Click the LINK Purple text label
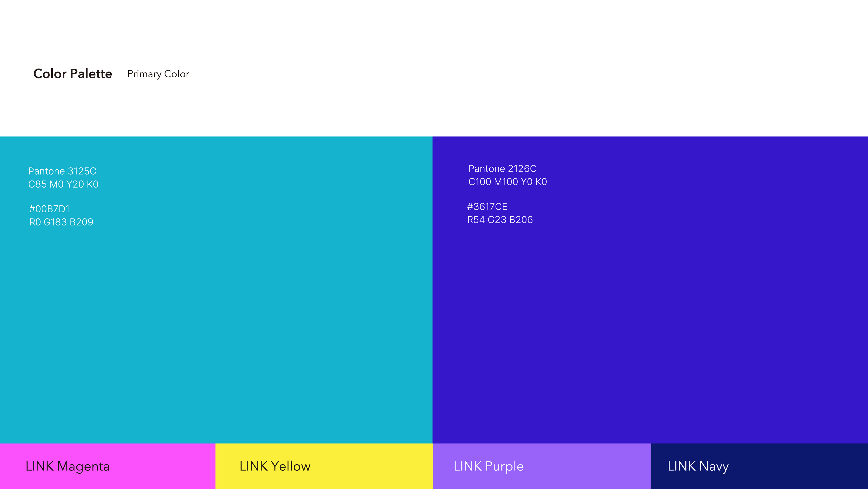This screenshot has height=489, width=868. (x=488, y=466)
